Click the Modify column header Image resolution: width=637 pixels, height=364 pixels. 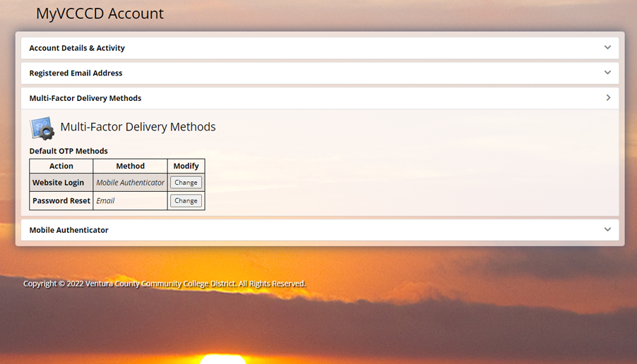(186, 166)
